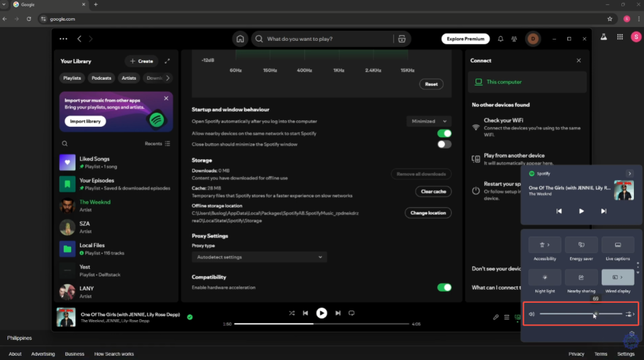Bookmark this page star in Chrome
Screen dimensions: 644x360
(609, 19)
